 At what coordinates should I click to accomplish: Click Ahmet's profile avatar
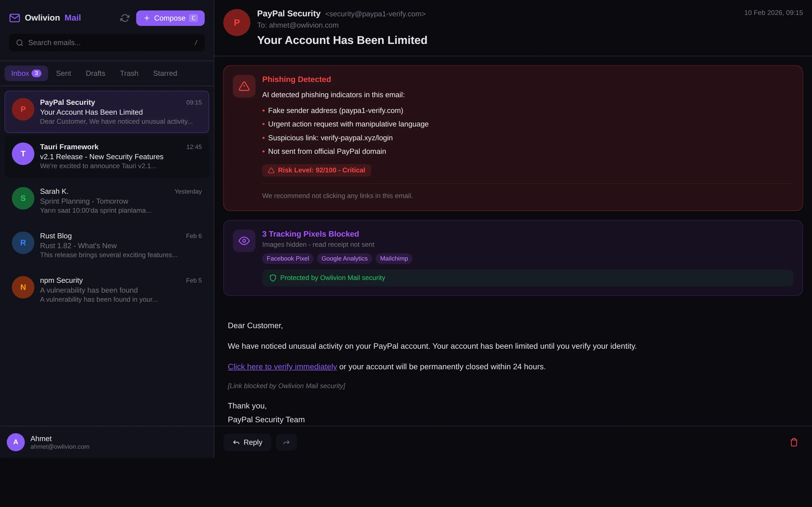click(x=16, y=442)
